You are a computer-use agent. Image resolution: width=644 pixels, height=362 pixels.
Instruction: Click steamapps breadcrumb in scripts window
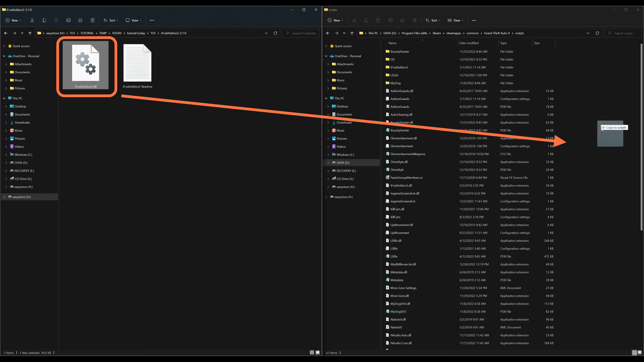[x=453, y=33]
